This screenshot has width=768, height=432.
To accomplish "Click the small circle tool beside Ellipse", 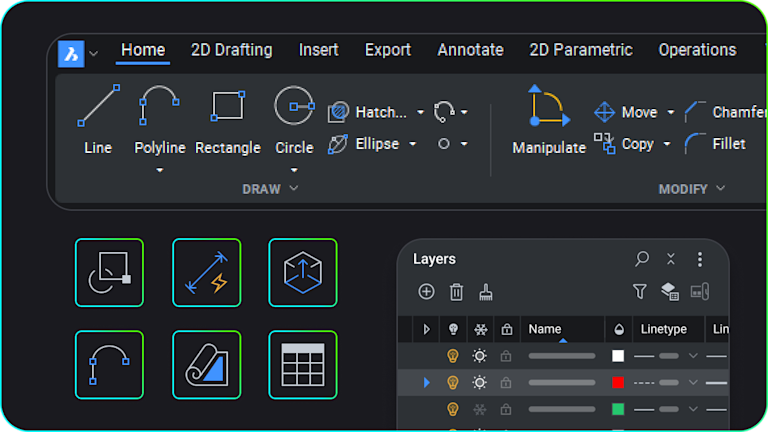I will tap(444, 144).
